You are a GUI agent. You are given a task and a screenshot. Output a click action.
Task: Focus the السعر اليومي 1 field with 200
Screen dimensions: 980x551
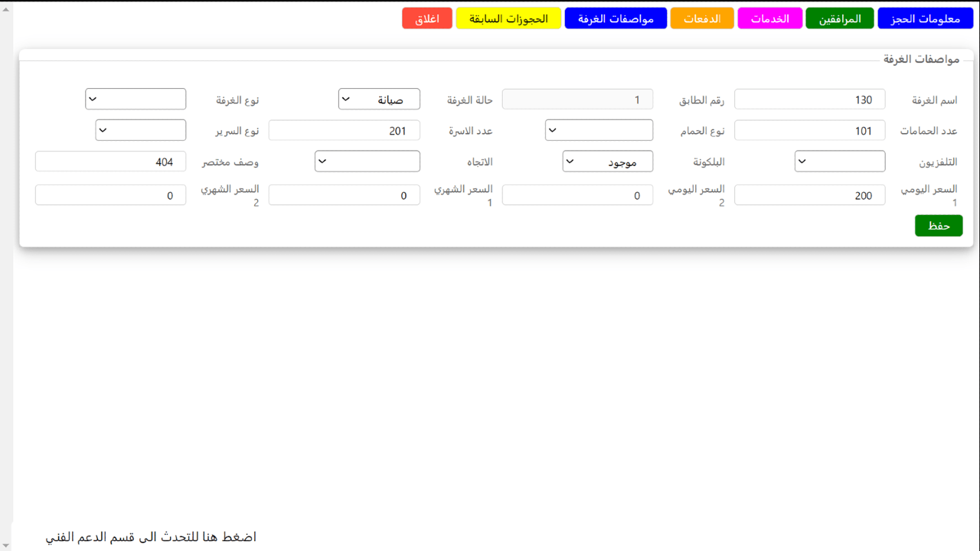[809, 196]
